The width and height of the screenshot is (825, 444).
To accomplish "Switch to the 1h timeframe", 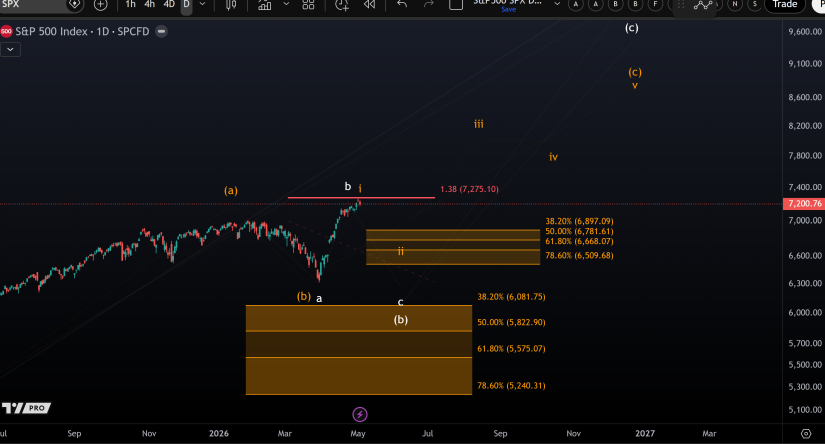I will (x=130, y=4).
